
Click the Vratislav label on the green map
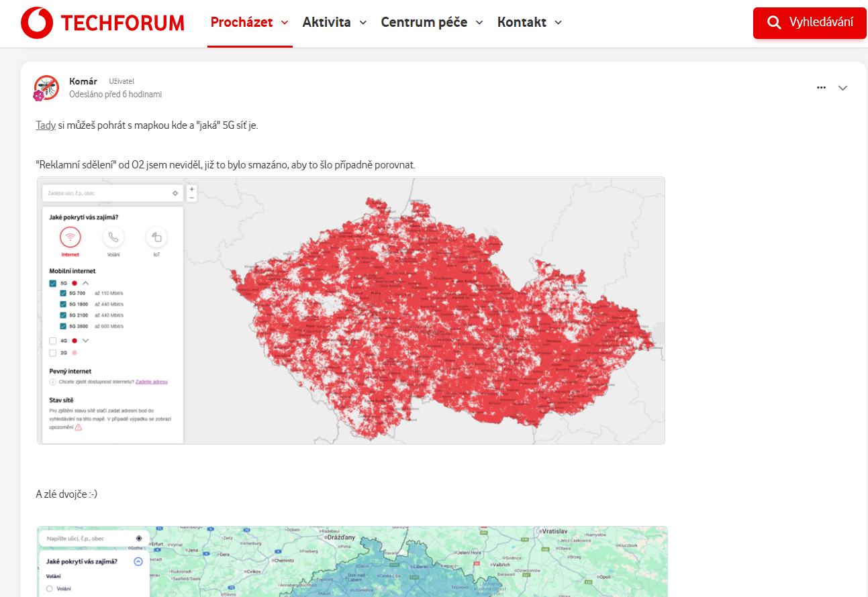point(556,530)
